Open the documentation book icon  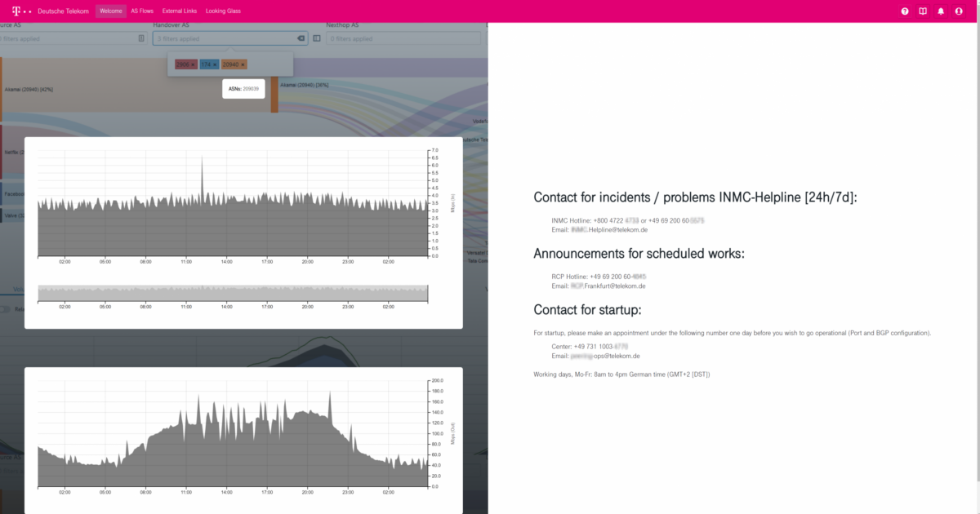pyautogui.click(x=923, y=11)
